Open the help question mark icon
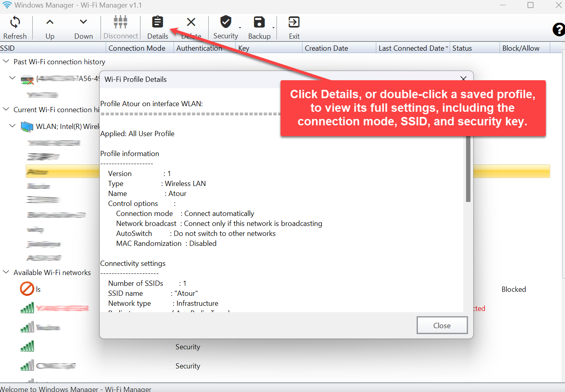 [x=559, y=30]
